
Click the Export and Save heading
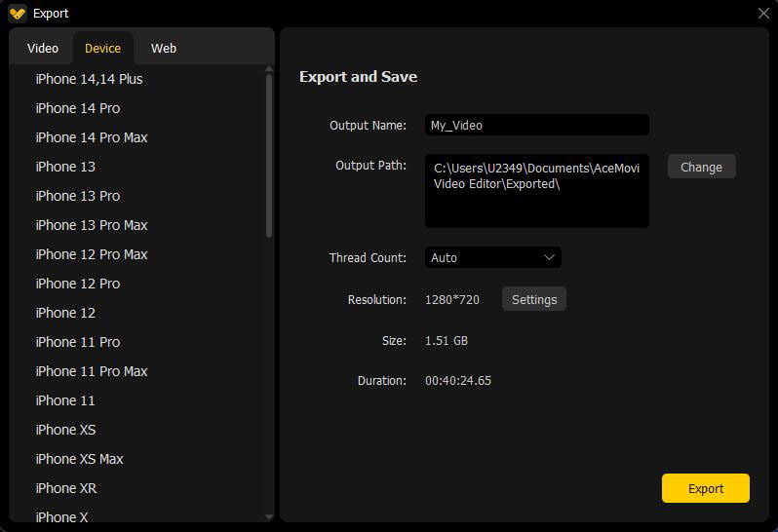(x=358, y=77)
